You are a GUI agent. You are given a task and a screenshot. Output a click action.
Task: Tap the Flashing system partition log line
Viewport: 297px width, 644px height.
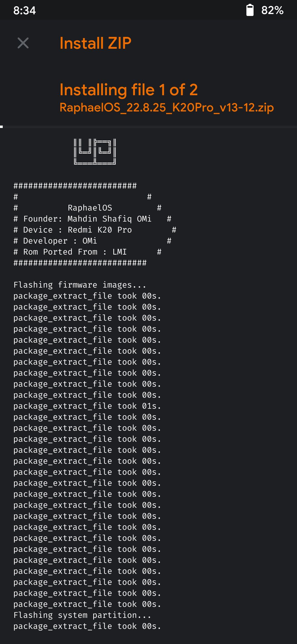tap(82, 615)
